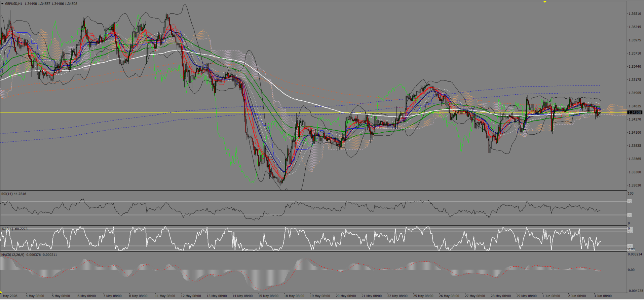644x300 pixels.
Task: Click the 1.34370 price scale value
Action: [x=635, y=119]
